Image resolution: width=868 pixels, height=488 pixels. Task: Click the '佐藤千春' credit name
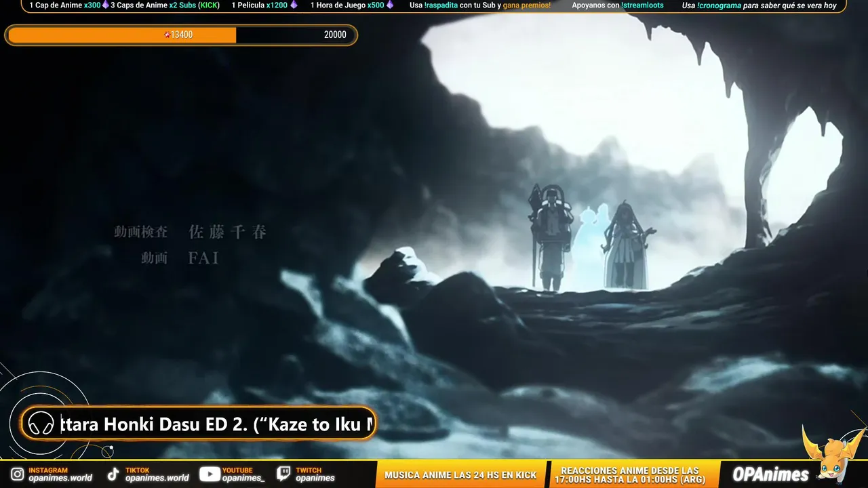click(x=228, y=232)
